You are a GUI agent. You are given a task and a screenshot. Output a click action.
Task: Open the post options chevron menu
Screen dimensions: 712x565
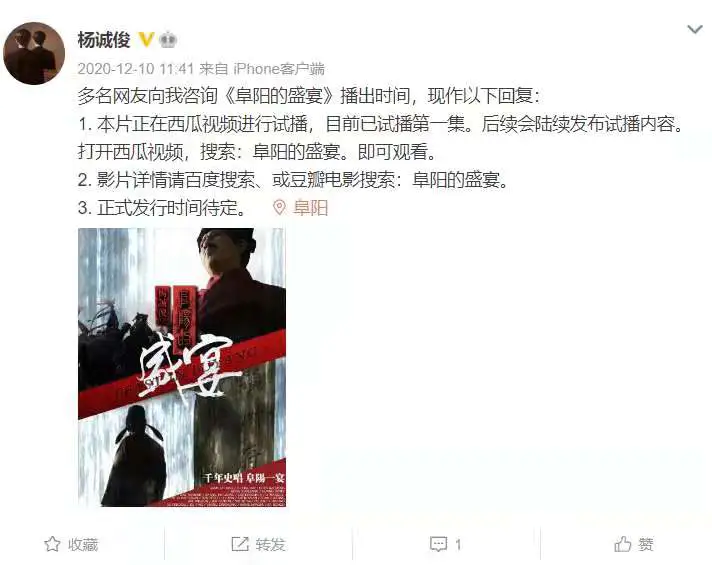click(695, 30)
